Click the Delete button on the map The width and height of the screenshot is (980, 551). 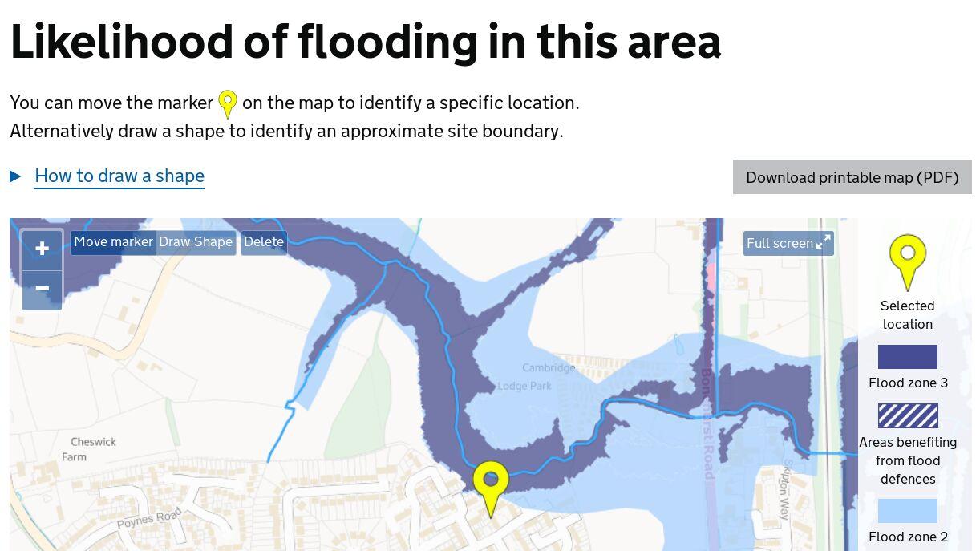click(x=264, y=242)
